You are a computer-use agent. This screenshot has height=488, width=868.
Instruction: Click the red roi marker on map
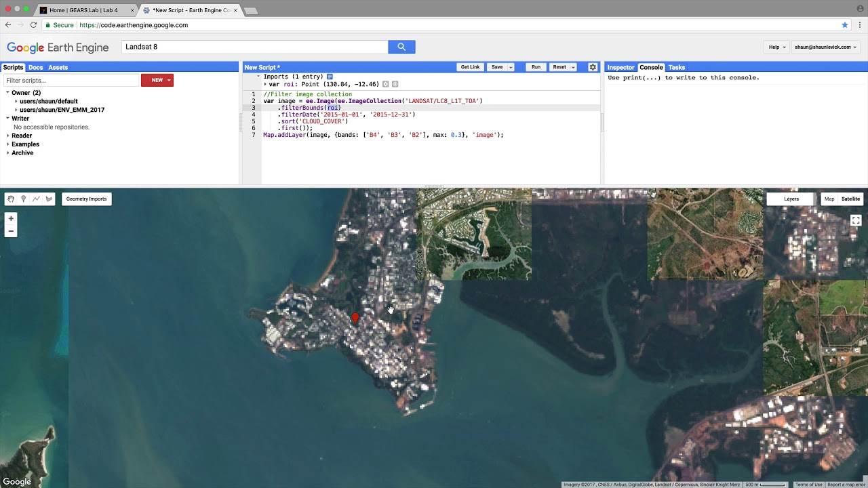pyautogui.click(x=355, y=318)
